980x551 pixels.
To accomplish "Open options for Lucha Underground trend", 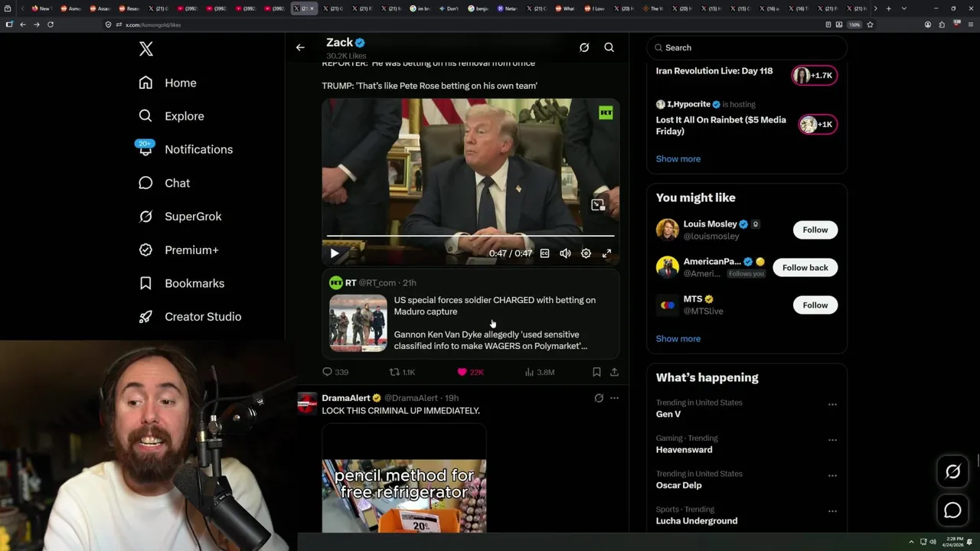I will coord(832,511).
